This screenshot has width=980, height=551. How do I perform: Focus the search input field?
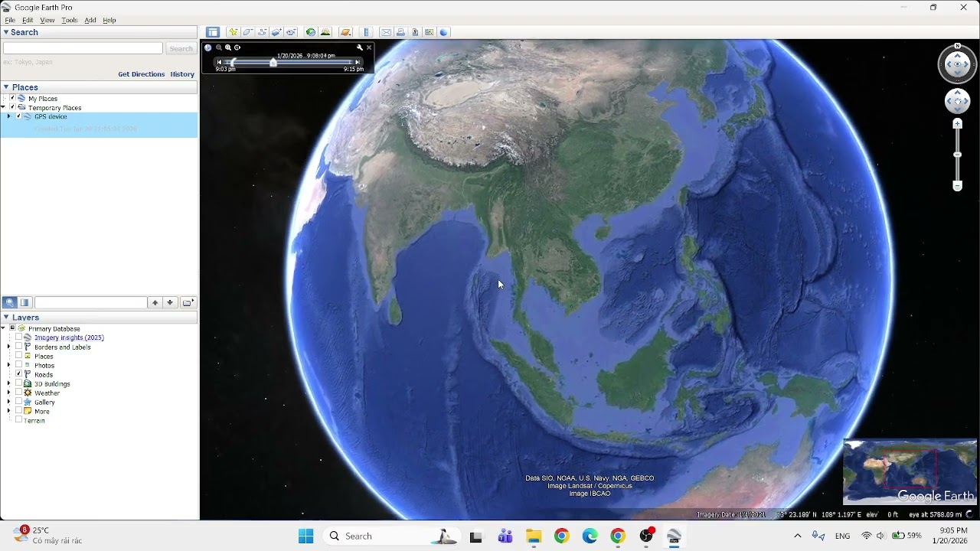tap(83, 48)
